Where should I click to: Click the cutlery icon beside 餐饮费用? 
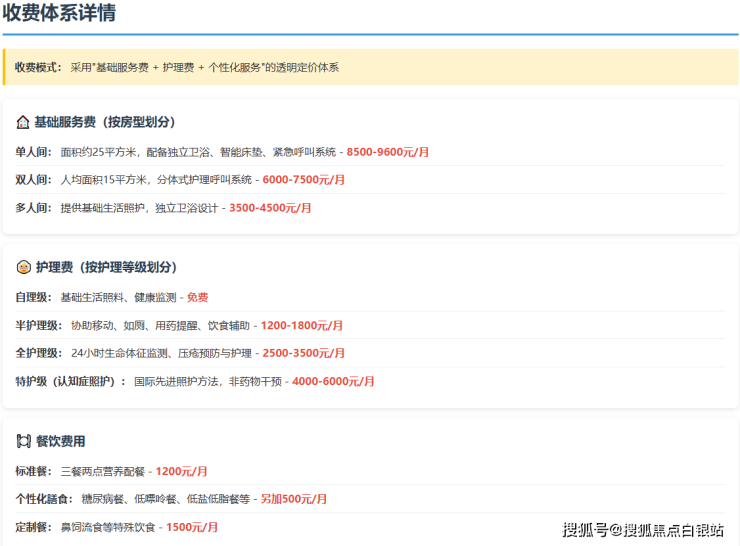point(23,441)
